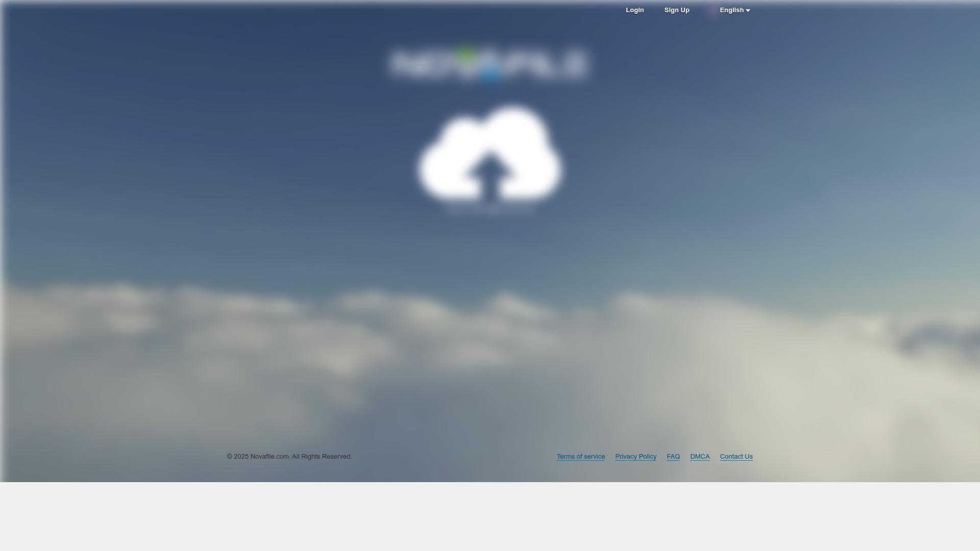Expand the language selector chevron
Viewport: 980px width, 551px height.
[748, 10]
